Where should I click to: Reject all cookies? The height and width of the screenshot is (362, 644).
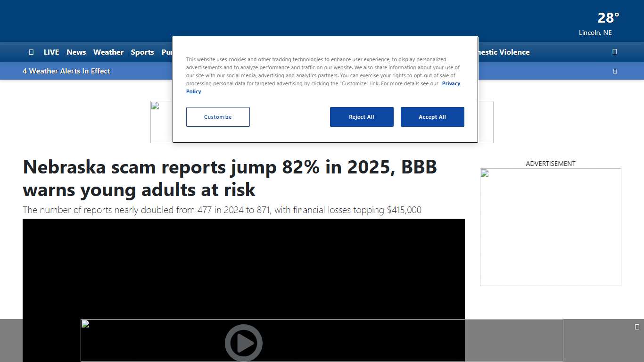pyautogui.click(x=362, y=117)
